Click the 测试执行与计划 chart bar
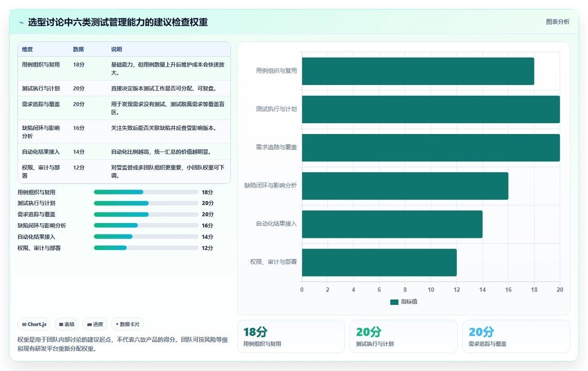Image resolution: width=588 pixels, height=371 pixels. coord(431,109)
